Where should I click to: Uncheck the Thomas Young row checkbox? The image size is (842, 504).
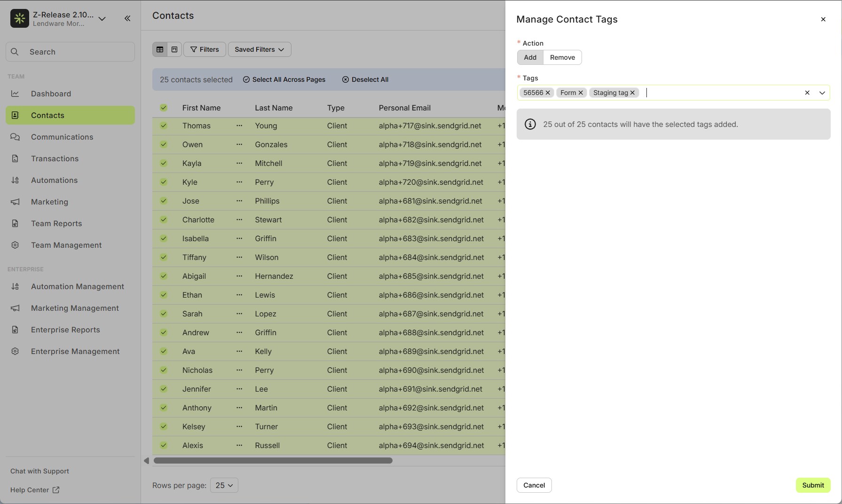tap(164, 126)
